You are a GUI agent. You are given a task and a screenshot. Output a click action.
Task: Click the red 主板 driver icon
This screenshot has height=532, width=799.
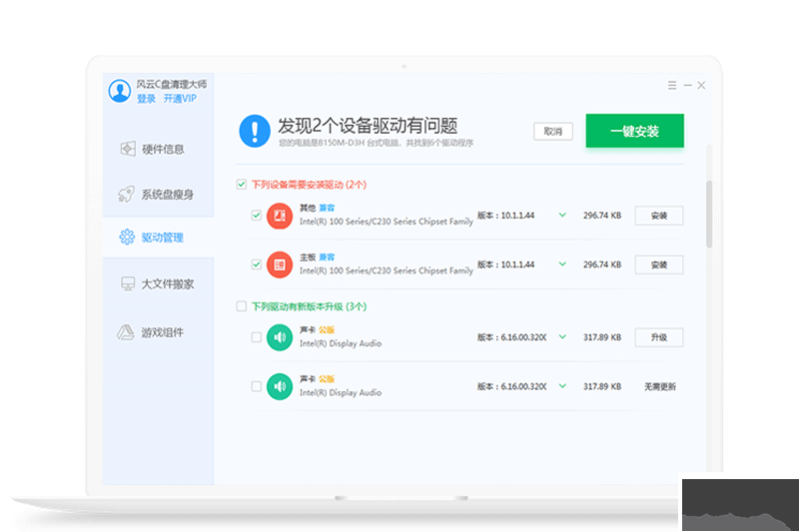point(280,265)
